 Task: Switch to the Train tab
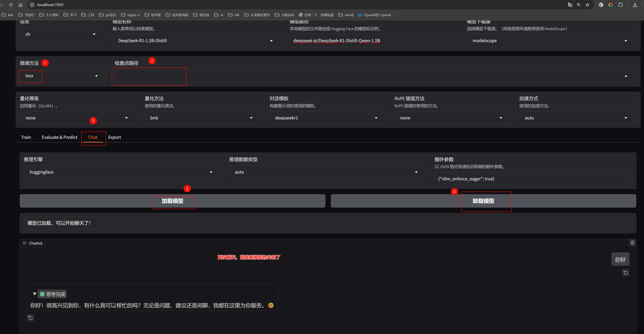(26, 137)
